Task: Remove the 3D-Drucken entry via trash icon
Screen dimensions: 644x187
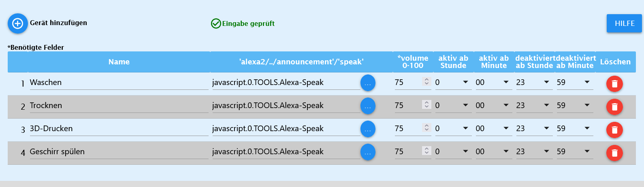Action: click(614, 130)
